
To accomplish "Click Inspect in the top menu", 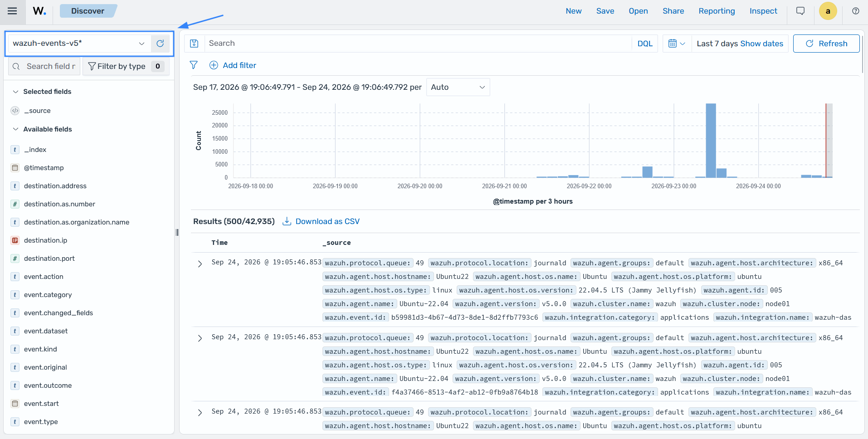I will (x=763, y=11).
